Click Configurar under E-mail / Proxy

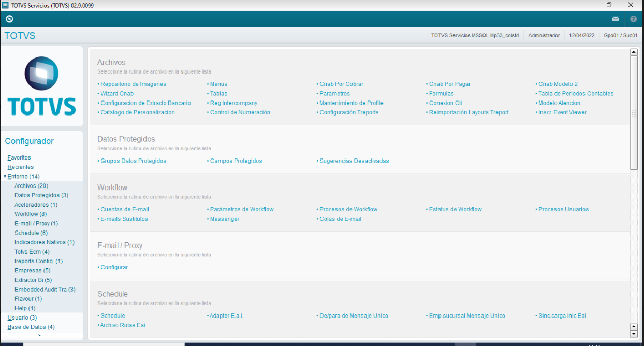click(x=114, y=267)
